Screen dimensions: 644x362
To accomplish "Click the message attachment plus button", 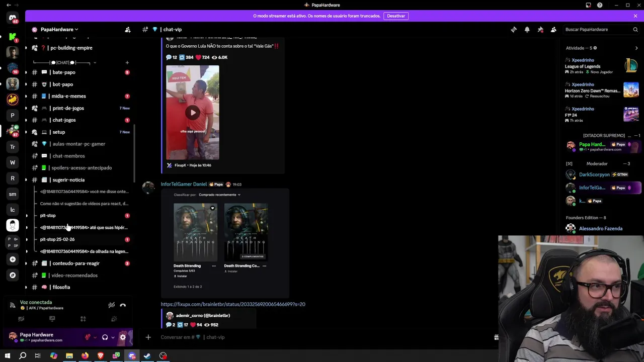I will point(148,337).
